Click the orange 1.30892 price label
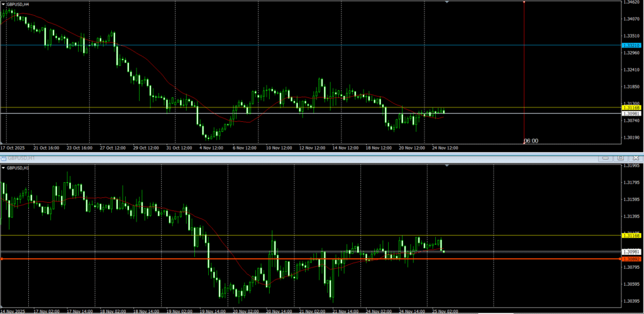The image size is (644, 314). (631, 259)
